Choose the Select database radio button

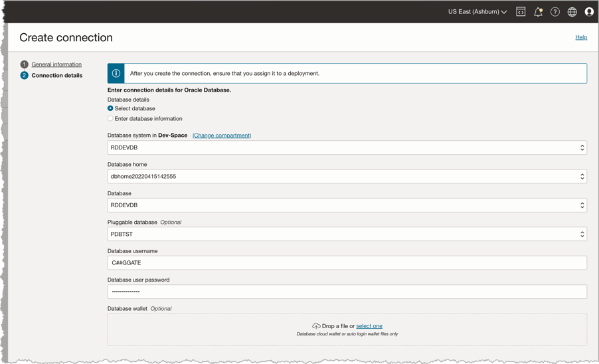(110, 108)
